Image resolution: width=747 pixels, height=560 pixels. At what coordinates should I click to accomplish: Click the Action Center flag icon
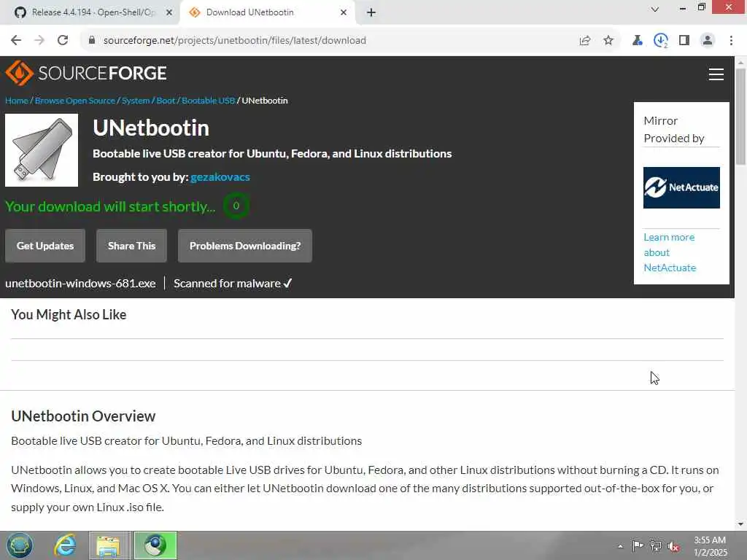tap(638, 545)
